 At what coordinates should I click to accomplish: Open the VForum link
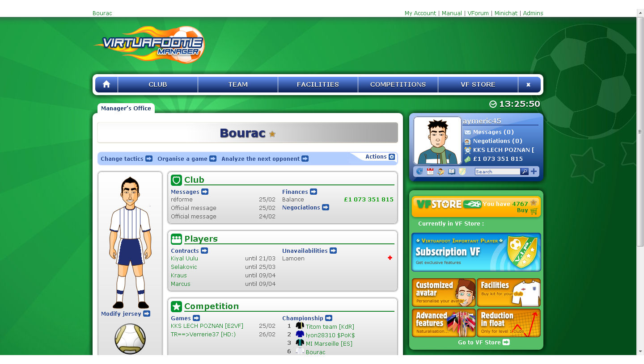click(478, 13)
